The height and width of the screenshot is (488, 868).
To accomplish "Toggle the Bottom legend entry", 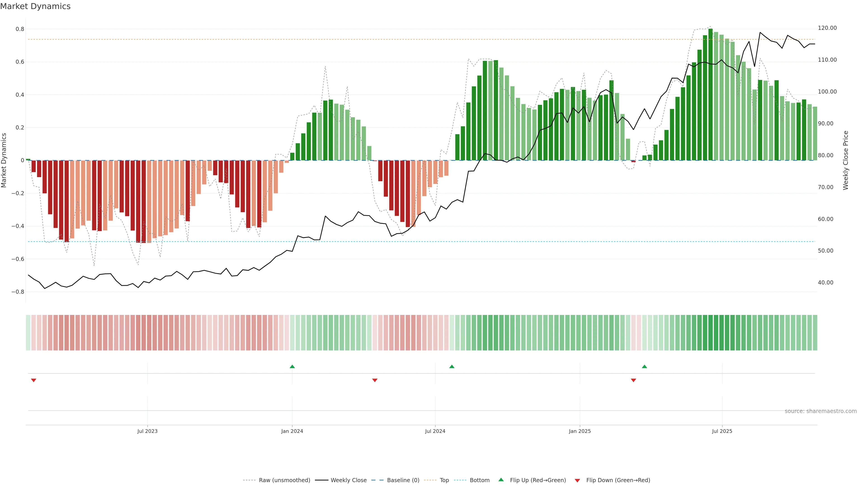I will 479,480.
